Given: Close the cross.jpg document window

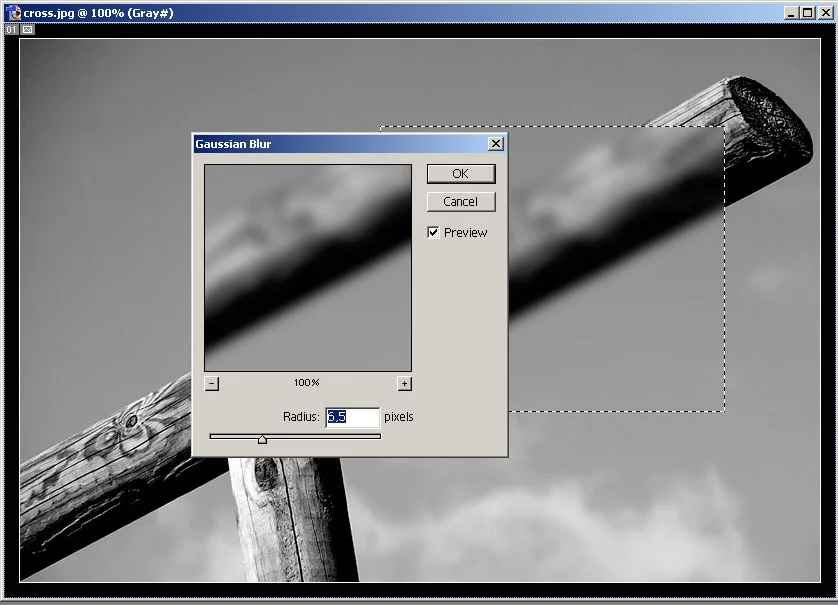Looking at the screenshot, I should click(824, 13).
